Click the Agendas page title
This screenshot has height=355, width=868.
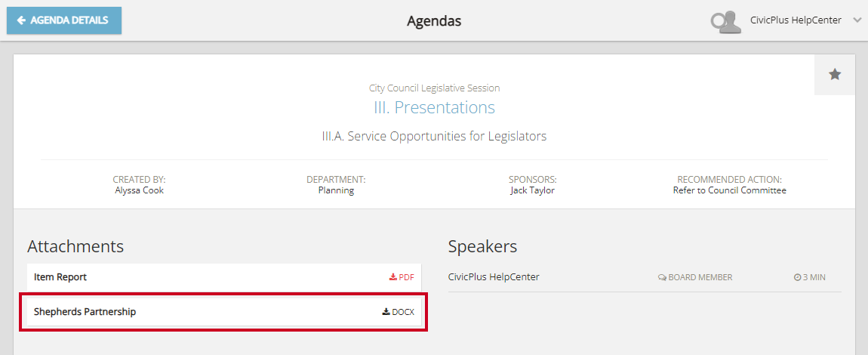(x=434, y=21)
